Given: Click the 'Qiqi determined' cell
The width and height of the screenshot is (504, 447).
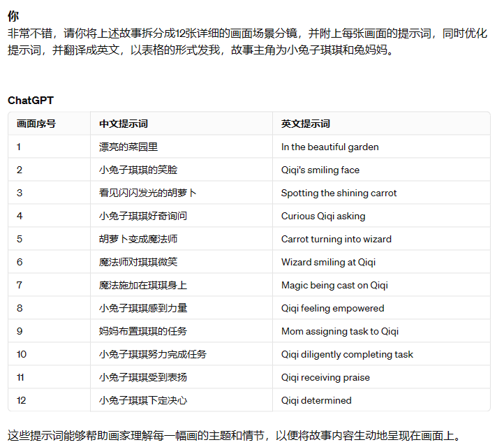Looking at the screenshot, I should tap(316, 400).
